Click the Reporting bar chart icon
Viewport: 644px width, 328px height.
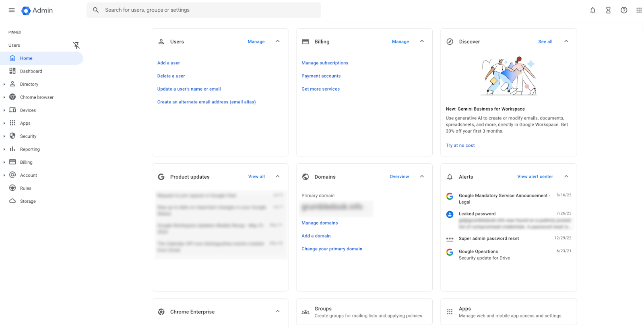[x=12, y=149]
